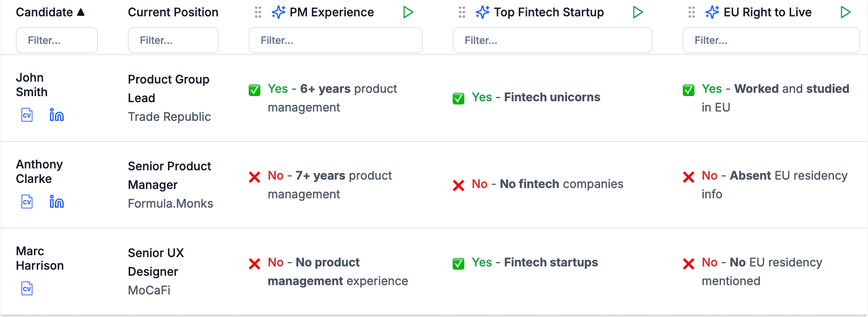Viewport: 868px width, 317px height.
Task: Run the Top Fintech Startup play icon
Action: click(x=638, y=12)
